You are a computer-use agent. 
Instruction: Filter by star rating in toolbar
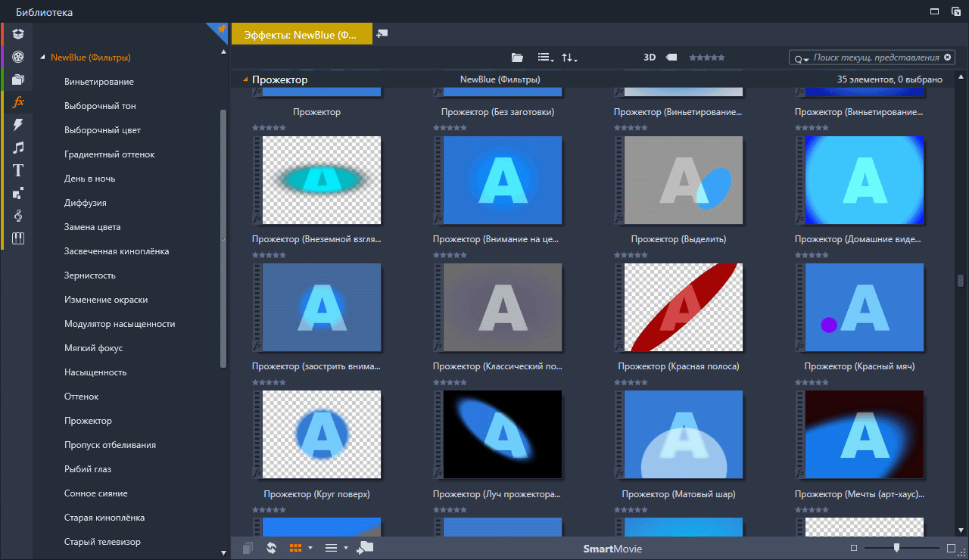[707, 58]
